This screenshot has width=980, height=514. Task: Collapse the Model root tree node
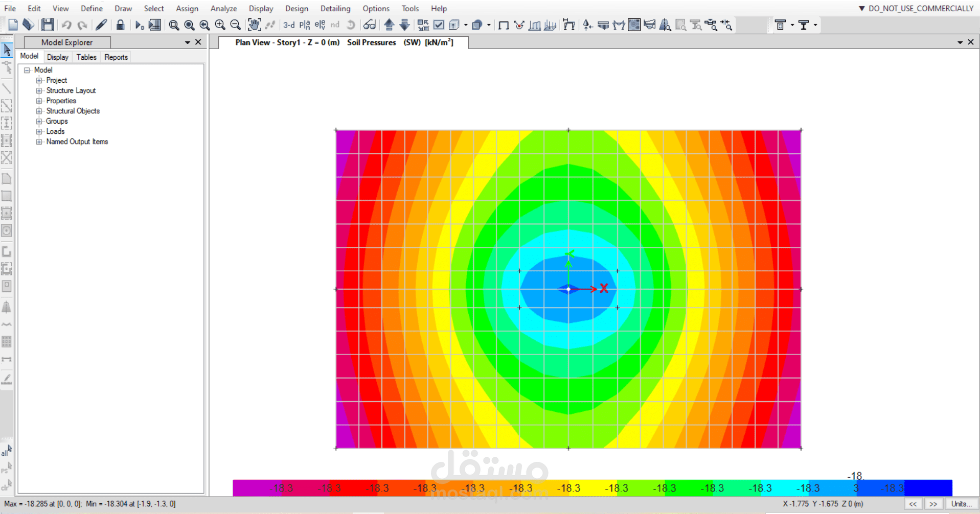coord(28,70)
